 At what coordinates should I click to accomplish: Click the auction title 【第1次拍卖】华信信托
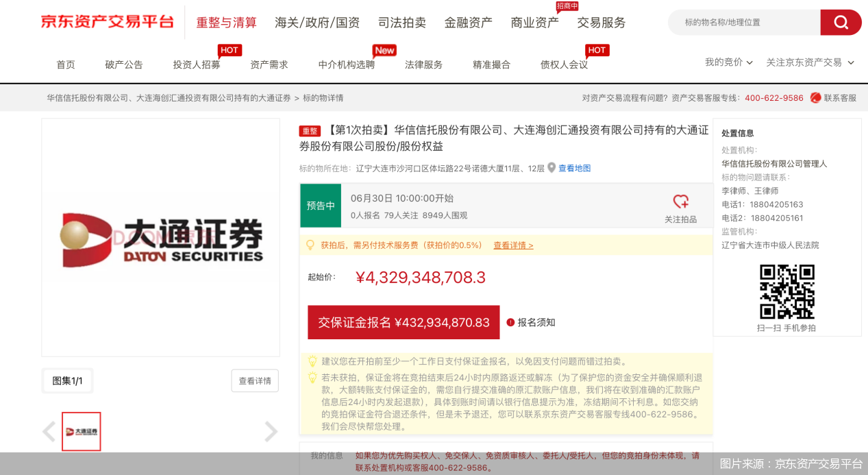[x=504, y=138]
